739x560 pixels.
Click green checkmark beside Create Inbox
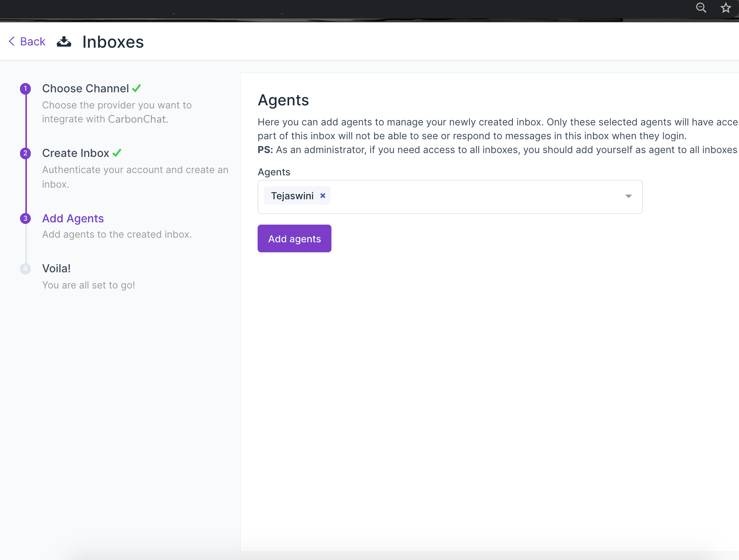coord(117,153)
